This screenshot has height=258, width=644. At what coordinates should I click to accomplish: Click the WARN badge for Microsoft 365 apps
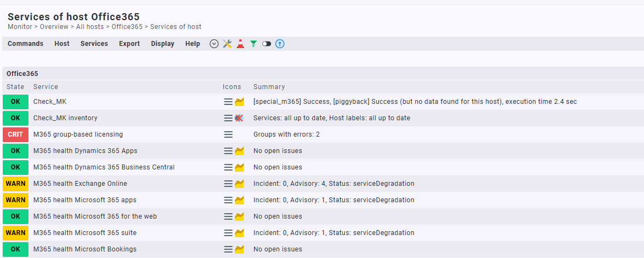pos(15,200)
